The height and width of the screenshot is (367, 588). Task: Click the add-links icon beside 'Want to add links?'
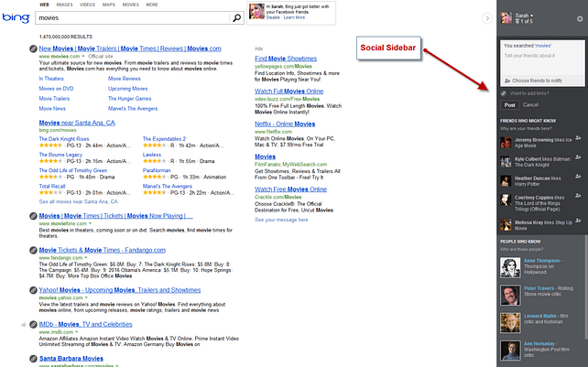tap(504, 93)
